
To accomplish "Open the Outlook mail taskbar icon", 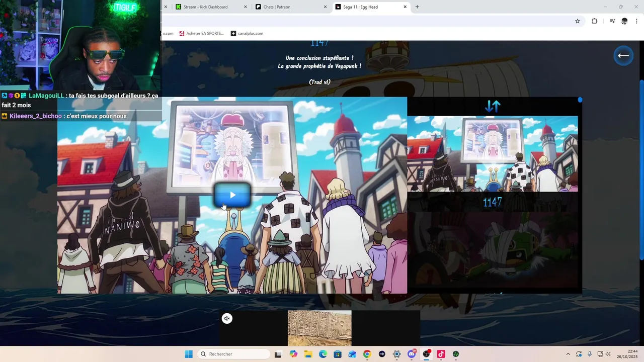I will [x=352, y=354].
